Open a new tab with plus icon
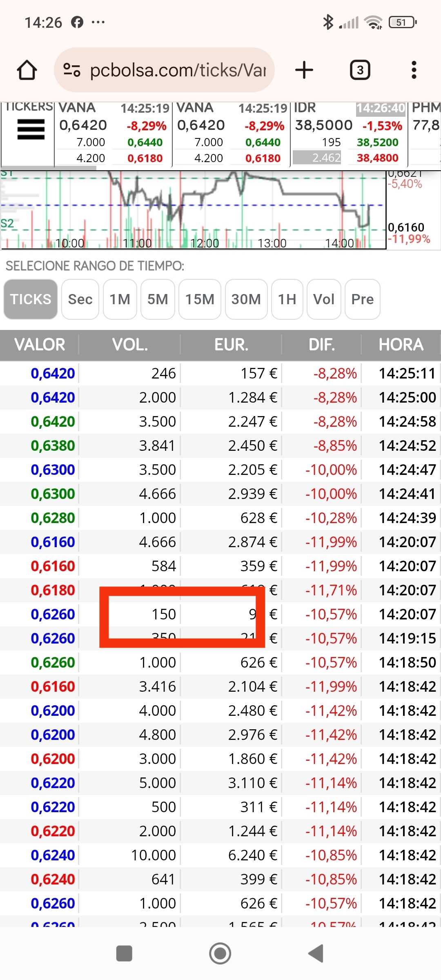441x980 pixels. pyautogui.click(x=304, y=70)
